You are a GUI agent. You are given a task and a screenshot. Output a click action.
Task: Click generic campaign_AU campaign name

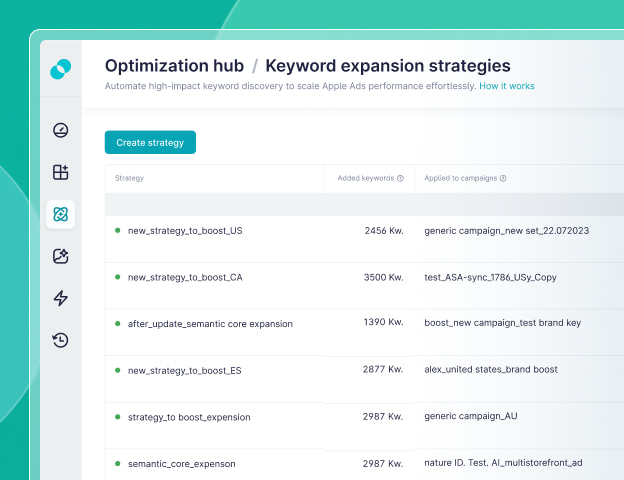[x=470, y=416]
